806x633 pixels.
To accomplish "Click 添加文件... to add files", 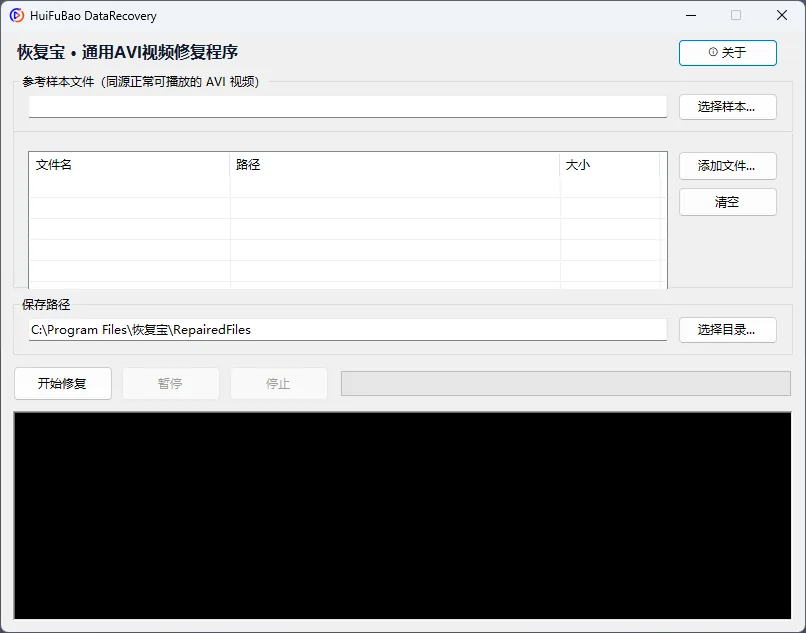I will coord(727,166).
